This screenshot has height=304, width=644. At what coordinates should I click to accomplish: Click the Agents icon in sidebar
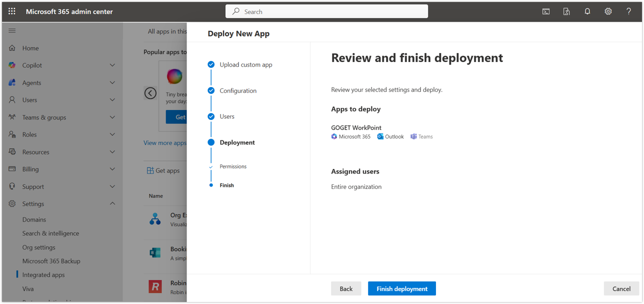pyautogui.click(x=12, y=82)
